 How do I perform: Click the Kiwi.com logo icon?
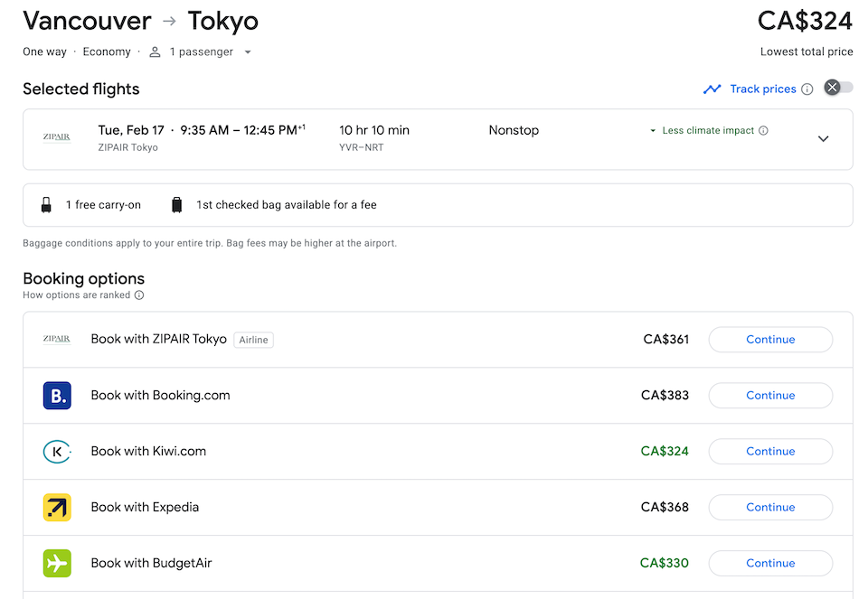(x=57, y=452)
